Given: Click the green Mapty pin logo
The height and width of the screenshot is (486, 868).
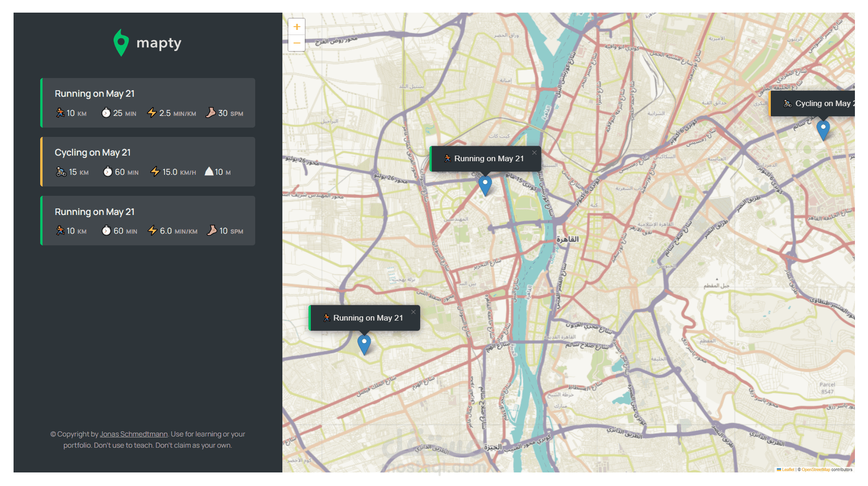Looking at the screenshot, I should [x=121, y=43].
